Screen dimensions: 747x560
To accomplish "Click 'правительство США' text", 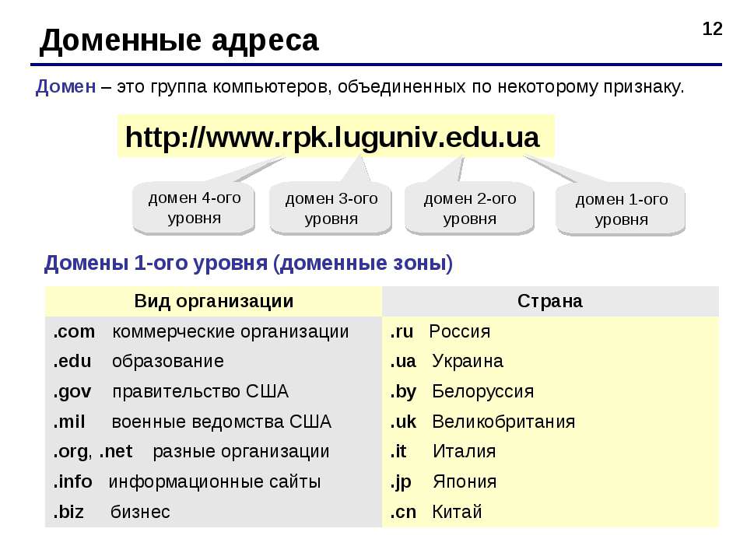I will tap(200, 391).
